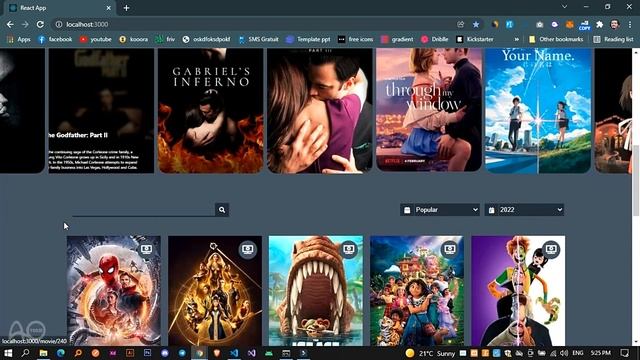Open the Extensions puzzle icon
Image resolution: width=640 pixels, height=360 pixels.
(x=599, y=24)
